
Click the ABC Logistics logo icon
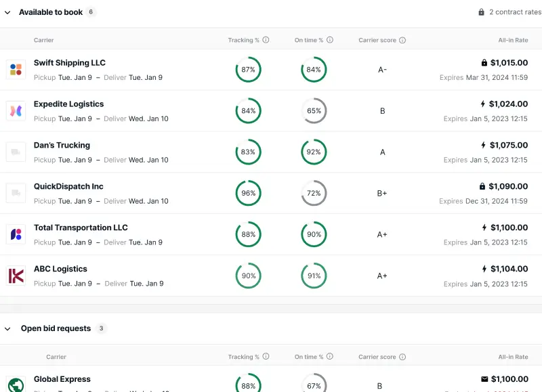coord(16,276)
